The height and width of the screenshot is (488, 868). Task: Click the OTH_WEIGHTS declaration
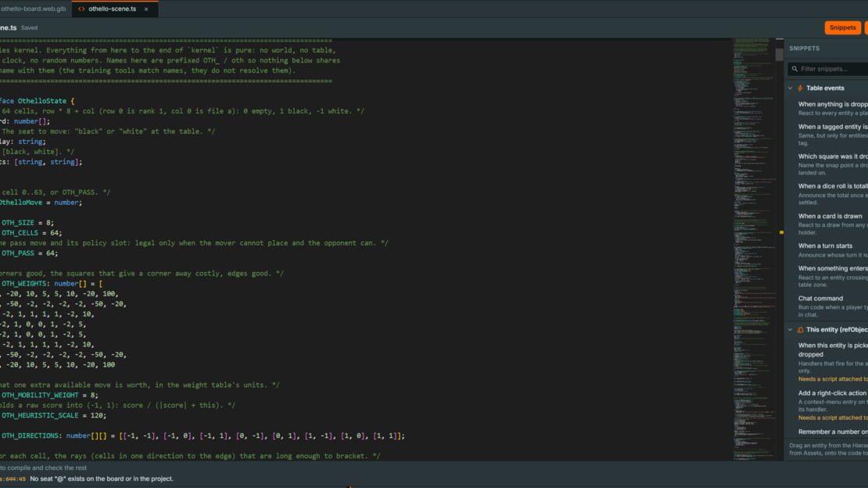52,284
